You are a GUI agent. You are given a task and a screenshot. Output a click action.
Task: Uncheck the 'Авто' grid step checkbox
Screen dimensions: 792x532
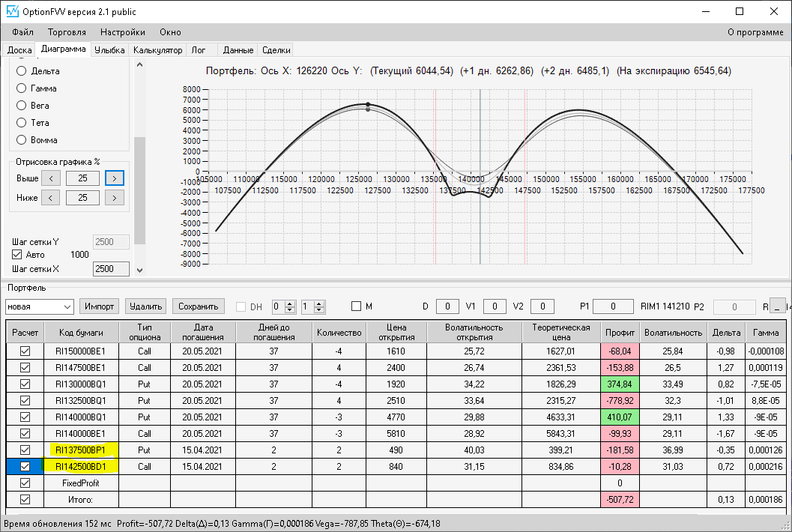17,255
